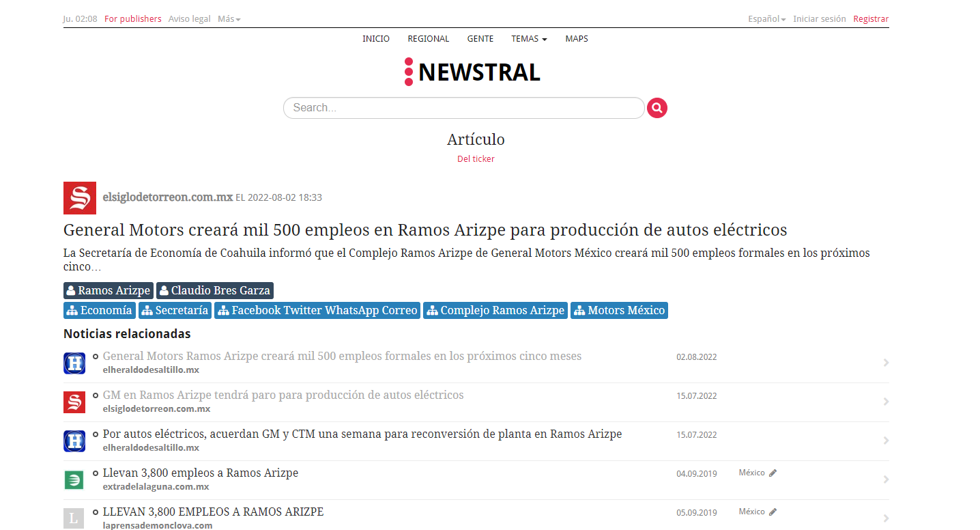Open elsiglodetorreon.com.mx source link in article header
980x530 pixels.
click(168, 197)
